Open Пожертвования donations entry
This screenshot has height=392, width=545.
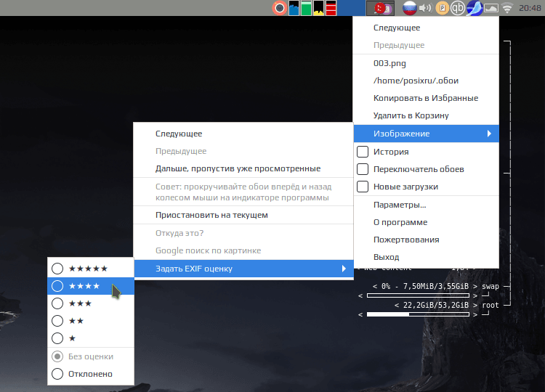point(426,240)
